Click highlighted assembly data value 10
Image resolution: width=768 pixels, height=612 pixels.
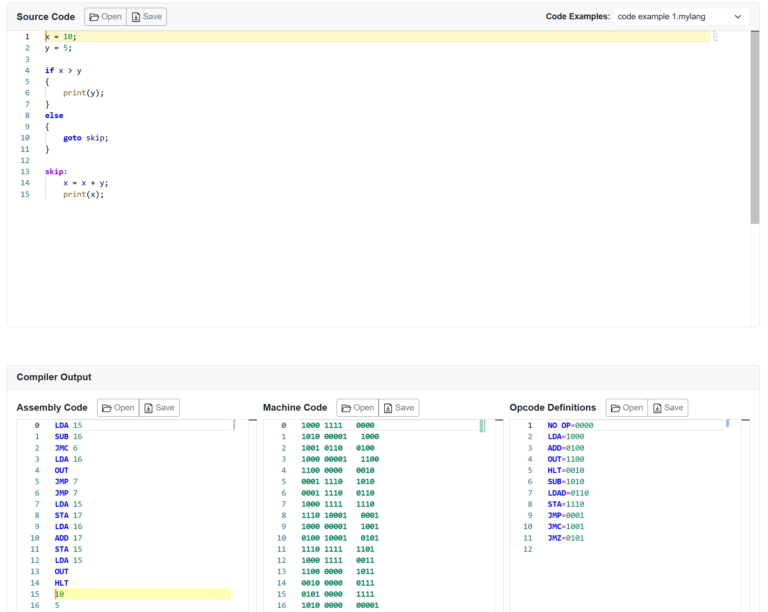60,594
